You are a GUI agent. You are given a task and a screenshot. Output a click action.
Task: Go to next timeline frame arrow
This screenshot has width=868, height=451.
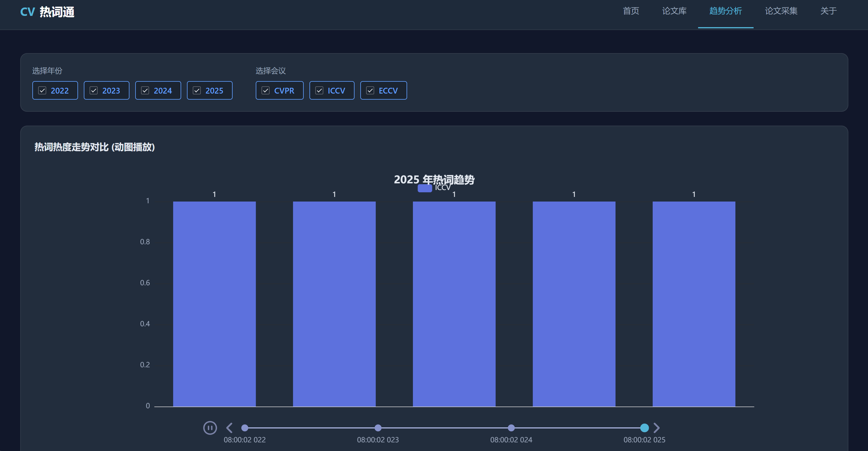656,428
